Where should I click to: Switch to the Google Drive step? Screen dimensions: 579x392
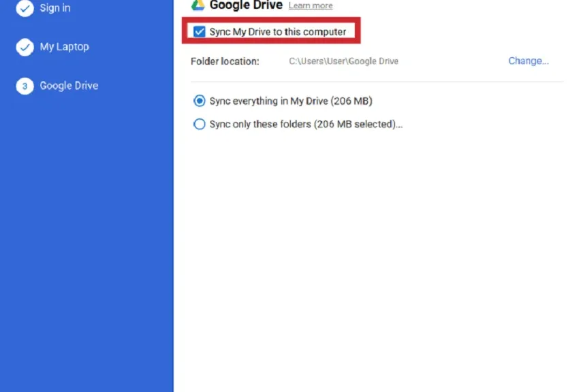point(69,86)
